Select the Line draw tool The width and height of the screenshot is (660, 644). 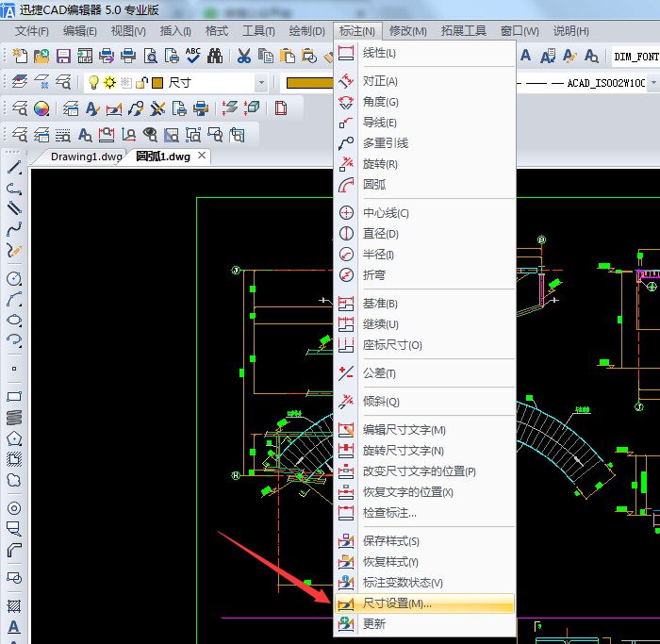coord(14,168)
